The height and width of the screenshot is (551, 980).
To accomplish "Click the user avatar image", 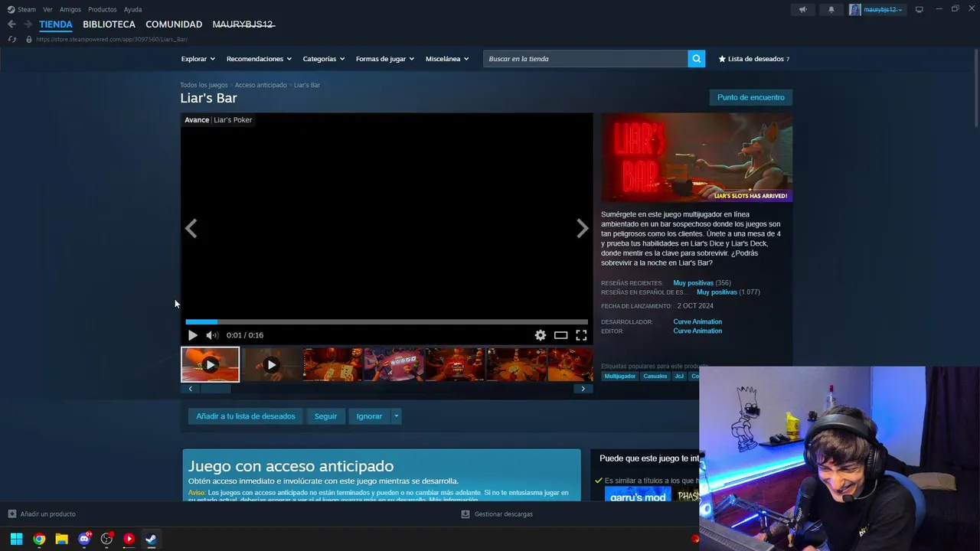I will click(x=854, y=9).
